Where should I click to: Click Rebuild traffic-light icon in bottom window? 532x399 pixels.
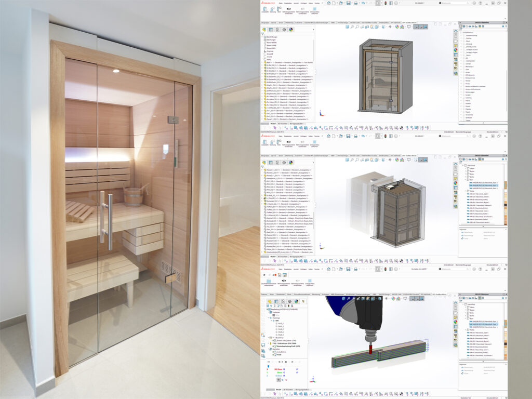coord(385,269)
